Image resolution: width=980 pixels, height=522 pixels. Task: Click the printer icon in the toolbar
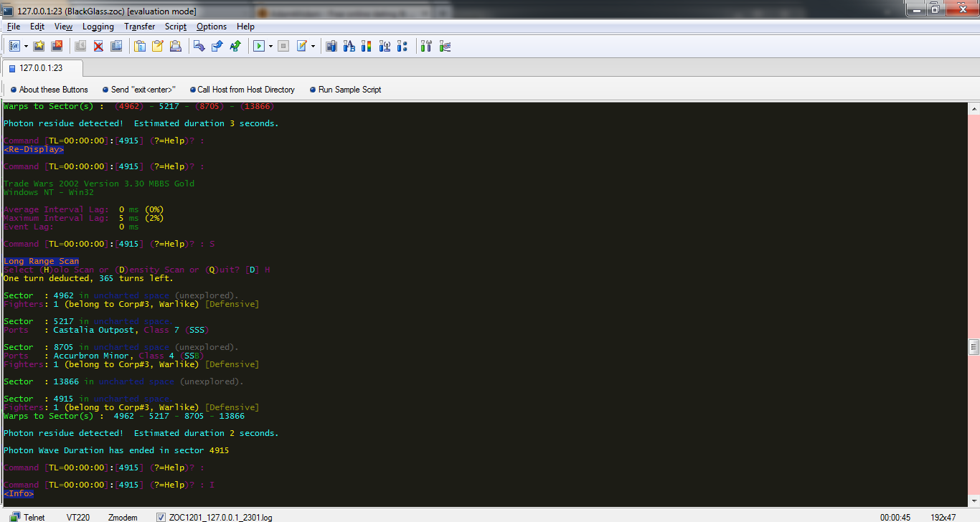pyautogui.click(x=175, y=46)
